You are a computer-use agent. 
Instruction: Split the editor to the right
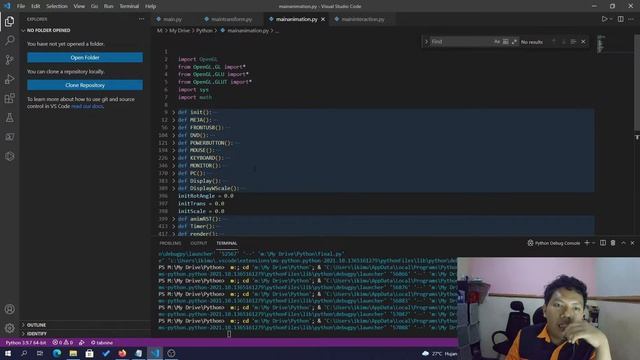620,19
